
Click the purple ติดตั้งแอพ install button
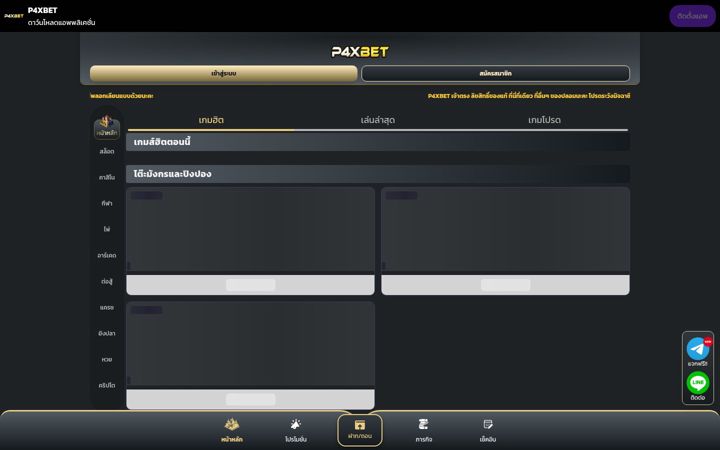pos(692,16)
